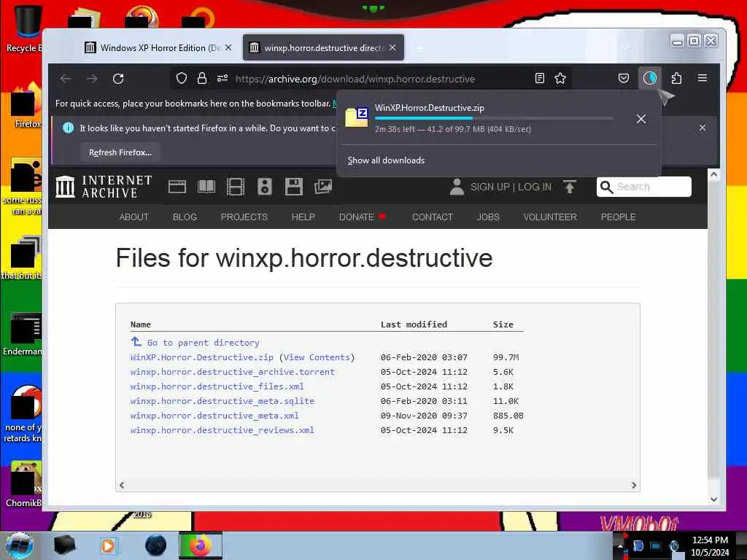Screen dimensions: 747x560
Task: Switch to Windows XP Horror Edition tab
Action: (x=160, y=47)
